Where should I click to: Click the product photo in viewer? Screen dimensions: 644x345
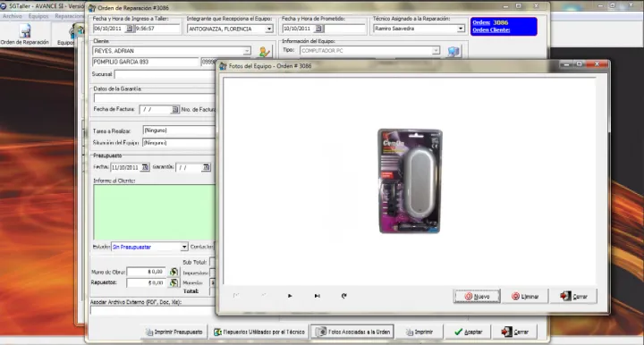410,181
